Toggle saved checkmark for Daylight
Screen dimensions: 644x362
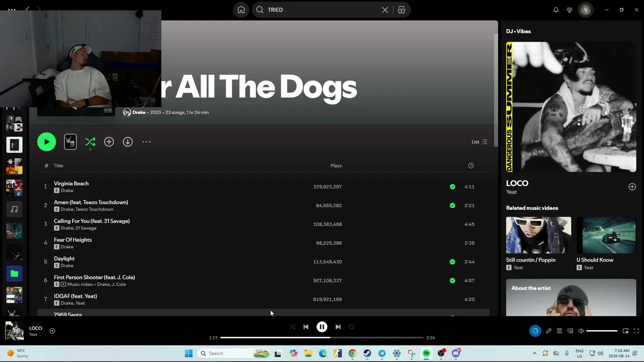(x=452, y=261)
